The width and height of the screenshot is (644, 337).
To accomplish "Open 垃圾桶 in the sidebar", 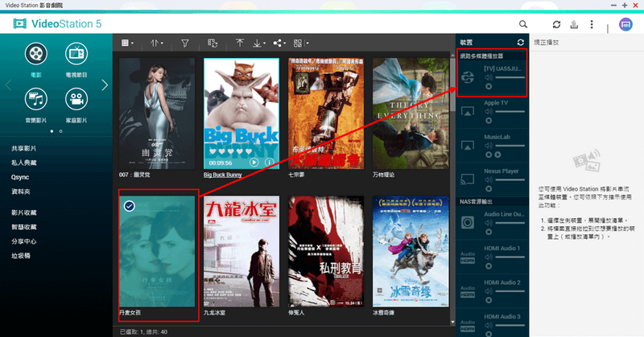I will pos(21,256).
